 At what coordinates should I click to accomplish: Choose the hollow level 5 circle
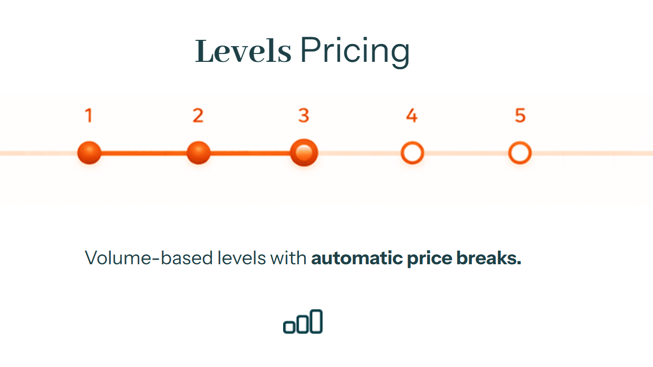[x=520, y=153]
